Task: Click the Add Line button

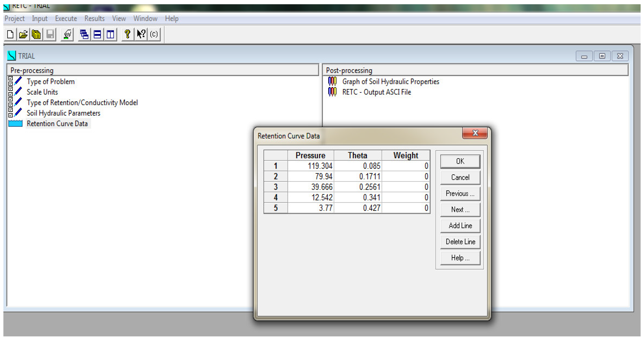Action: [x=460, y=226]
